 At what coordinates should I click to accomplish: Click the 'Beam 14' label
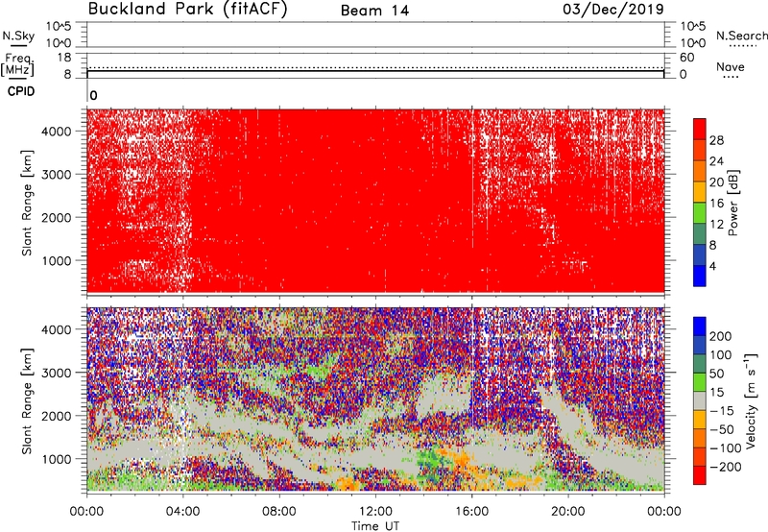[374, 11]
